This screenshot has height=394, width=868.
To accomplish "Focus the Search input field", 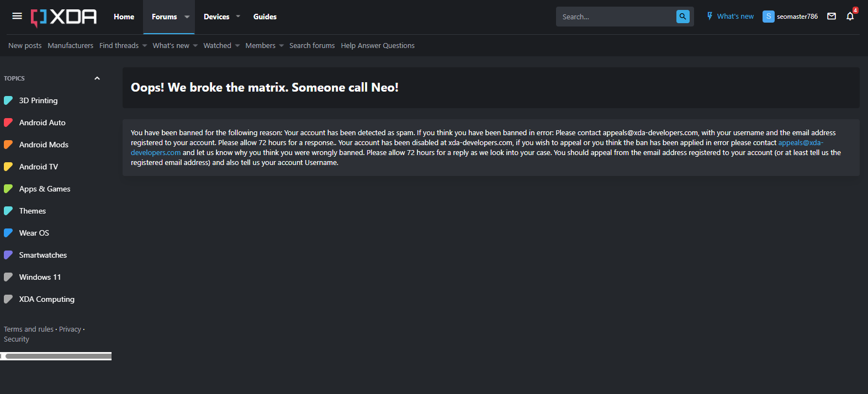I will point(616,17).
